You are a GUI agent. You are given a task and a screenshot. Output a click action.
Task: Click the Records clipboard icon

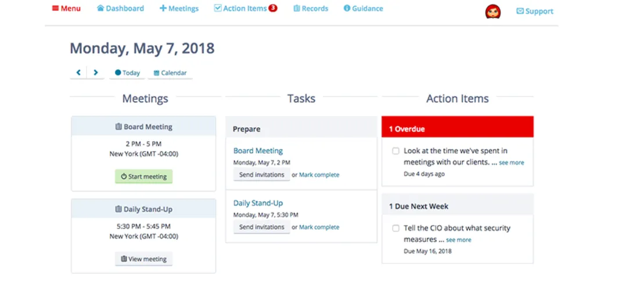pyautogui.click(x=297, y=8)
